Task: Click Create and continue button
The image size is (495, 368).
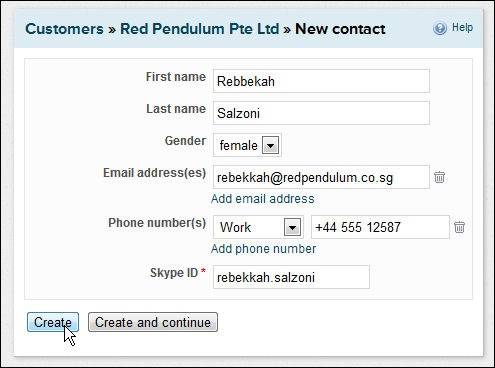Action: pyautogui.click(x=153, y=322)
